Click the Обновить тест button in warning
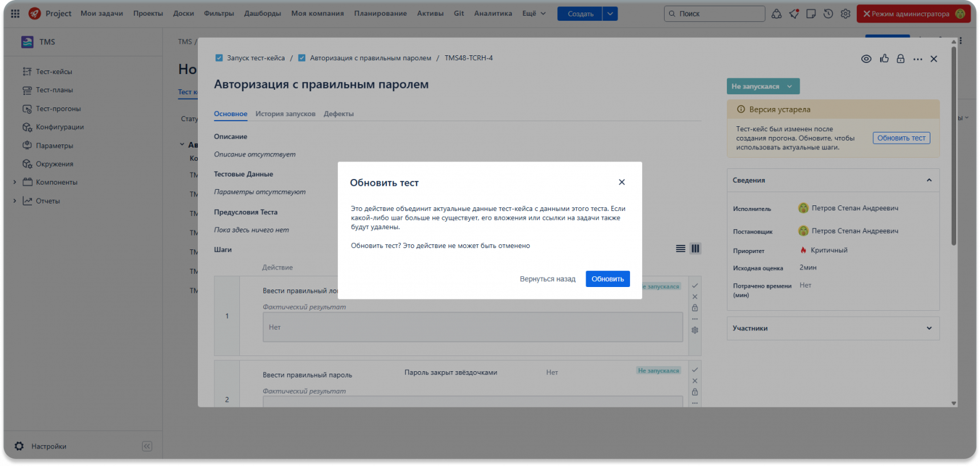This screenshot has height=466, width=980. pyautogui.click(x=901, y=138)
